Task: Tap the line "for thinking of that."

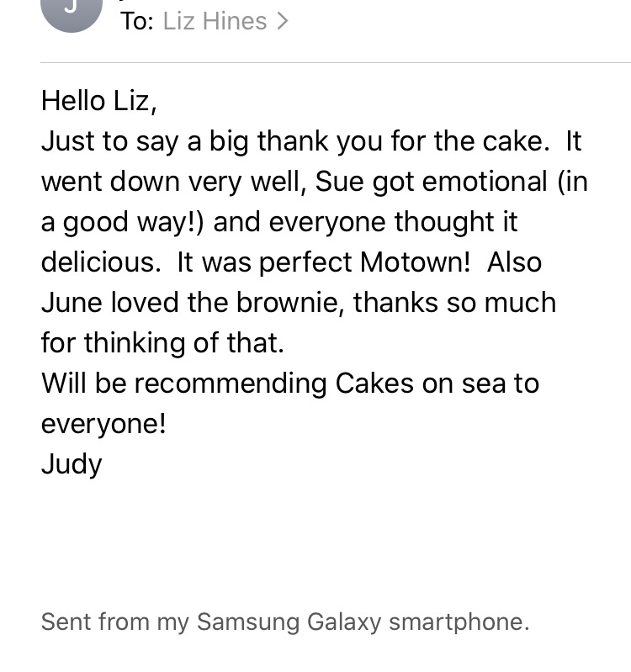Action: (162, 343)
